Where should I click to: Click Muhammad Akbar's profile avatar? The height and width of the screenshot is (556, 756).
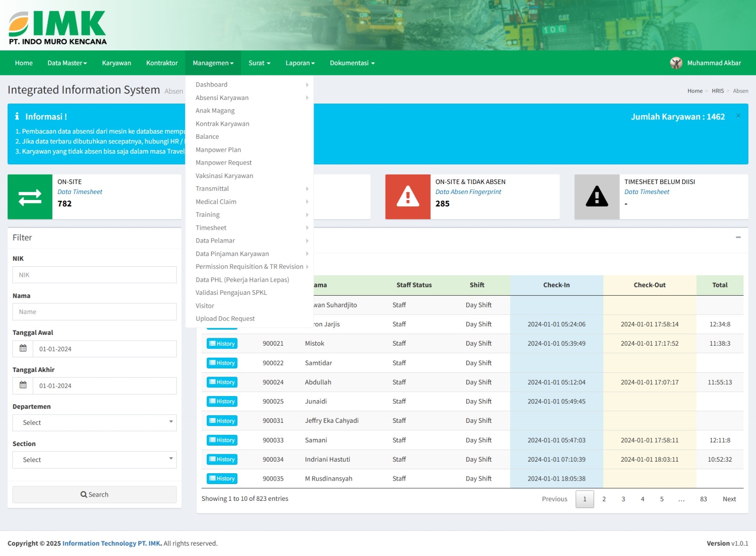[x=676, y=63]
